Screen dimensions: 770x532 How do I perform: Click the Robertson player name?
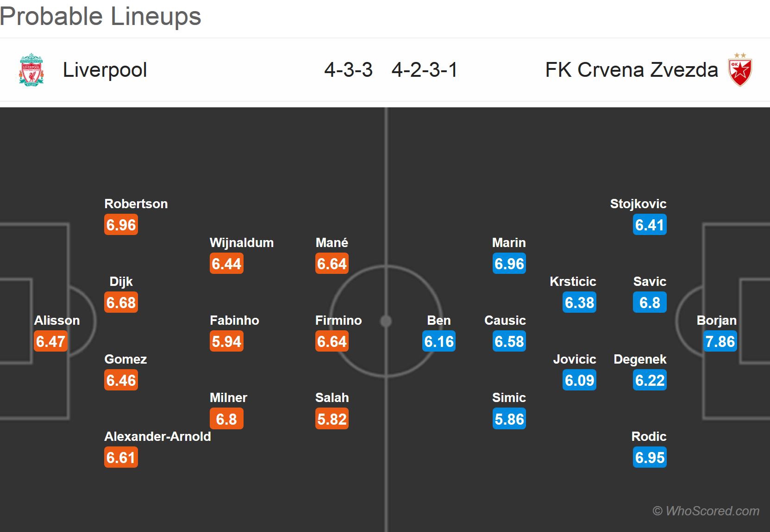click(x=136, y=204)
